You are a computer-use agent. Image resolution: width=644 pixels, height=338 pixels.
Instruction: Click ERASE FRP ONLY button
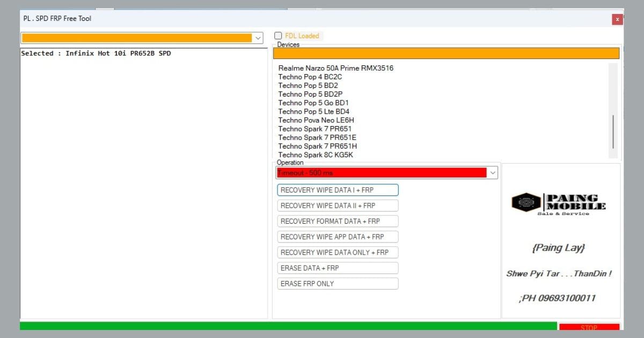338,283
